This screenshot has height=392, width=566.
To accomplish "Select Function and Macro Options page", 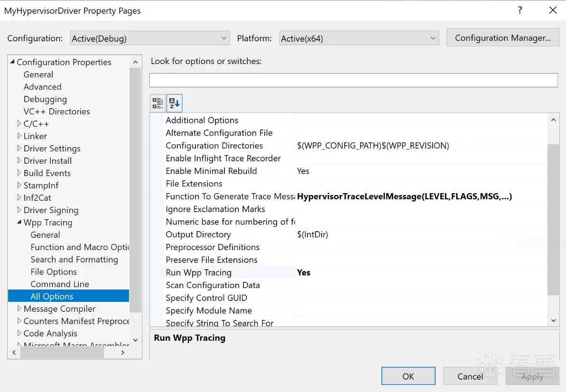I will pyautogui.click(x=80, y=247).
